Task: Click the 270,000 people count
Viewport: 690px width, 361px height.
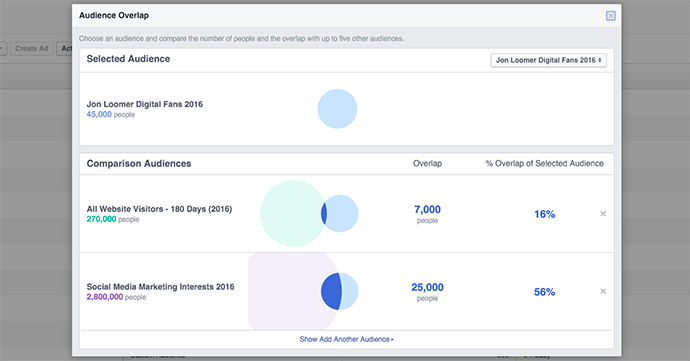Action: click(113, 219)
